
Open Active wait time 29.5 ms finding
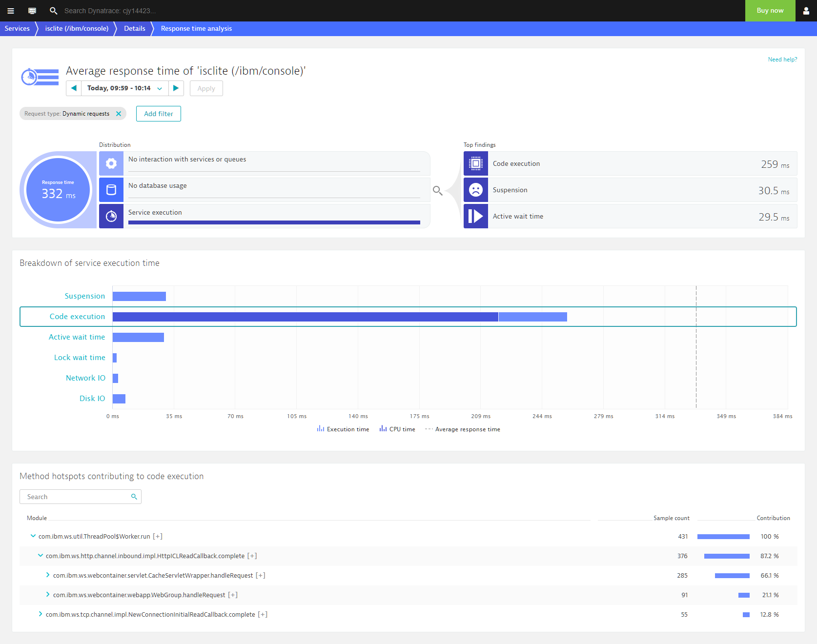pos(631,216)
